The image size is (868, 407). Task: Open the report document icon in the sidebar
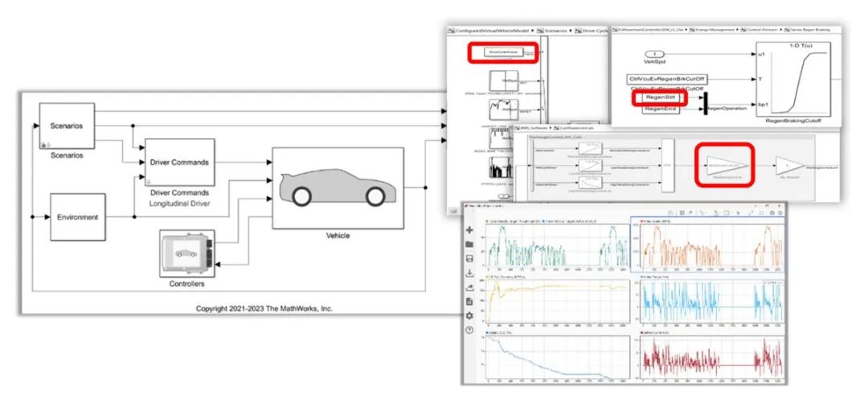coord(469,302)
